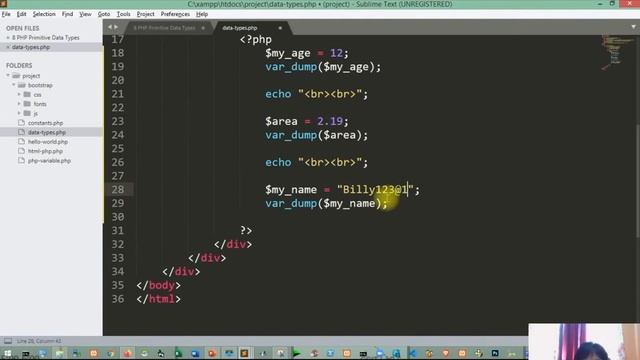Click the closing html tag on line 36
This screenshot has width=640, height=360.
click(158, 299)
